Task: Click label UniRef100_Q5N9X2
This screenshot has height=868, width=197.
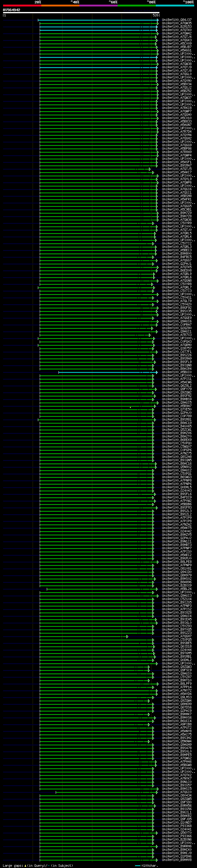Action: 176,467
